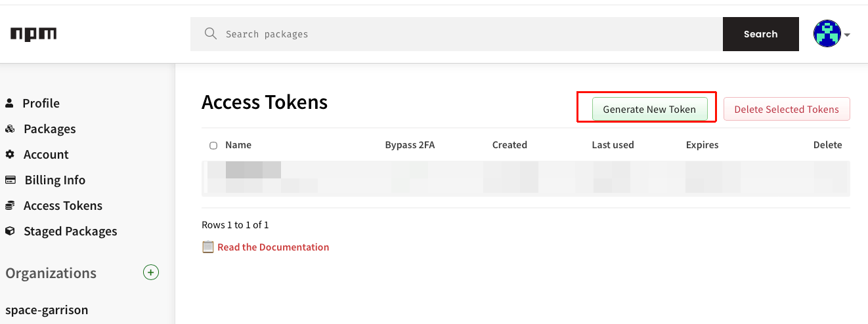Toggle the select-all tokens checkbox
The height and width of the screenshot is (324, 868).
pyautogui.click(x=213, y=146)
